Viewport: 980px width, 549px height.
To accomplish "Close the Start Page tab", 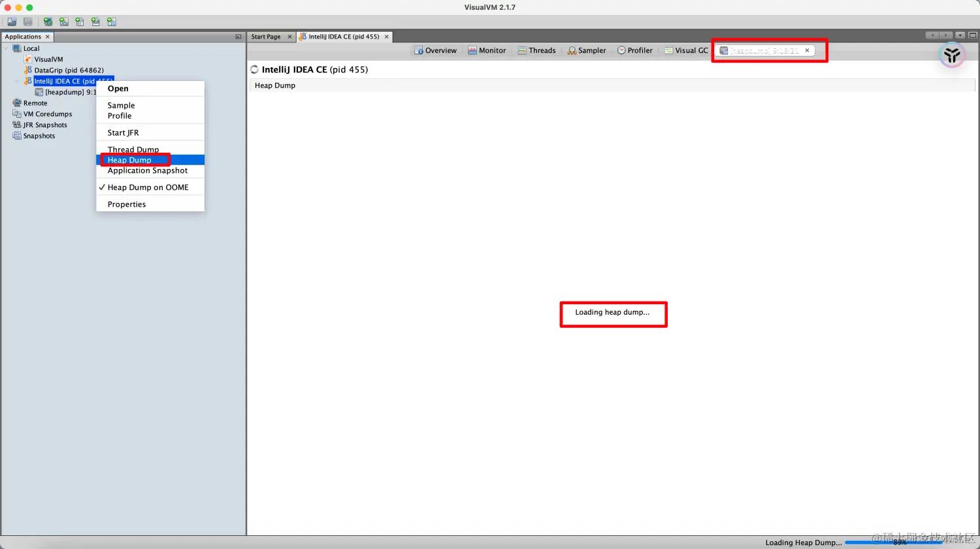I will [289, 37].
